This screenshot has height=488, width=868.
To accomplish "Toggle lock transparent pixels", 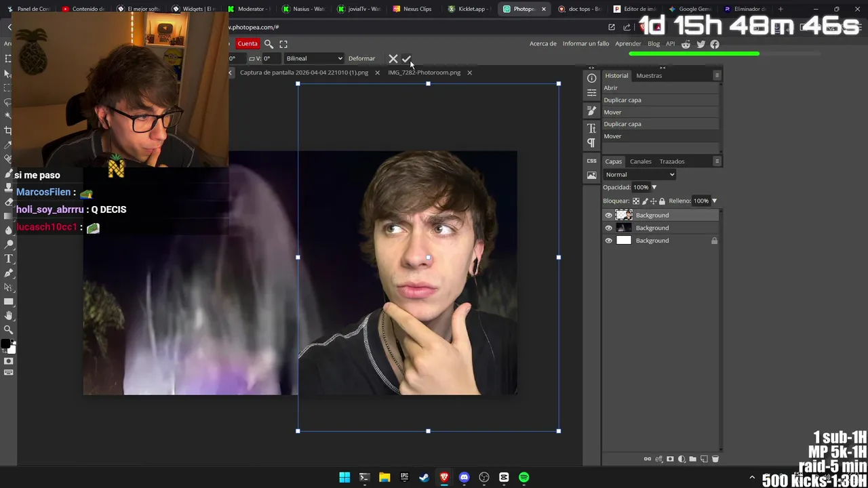I will [635, 201].
